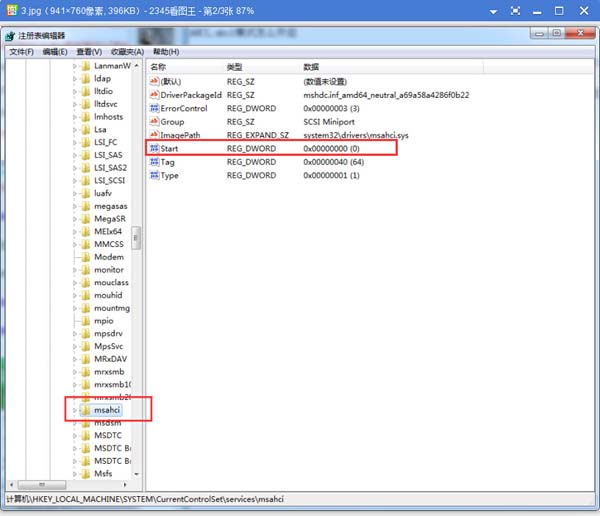Open the image viewer dropdown arrow
The height and width of the screenshot is (516, 600).
pyautogui.click(x=493, y=12)
